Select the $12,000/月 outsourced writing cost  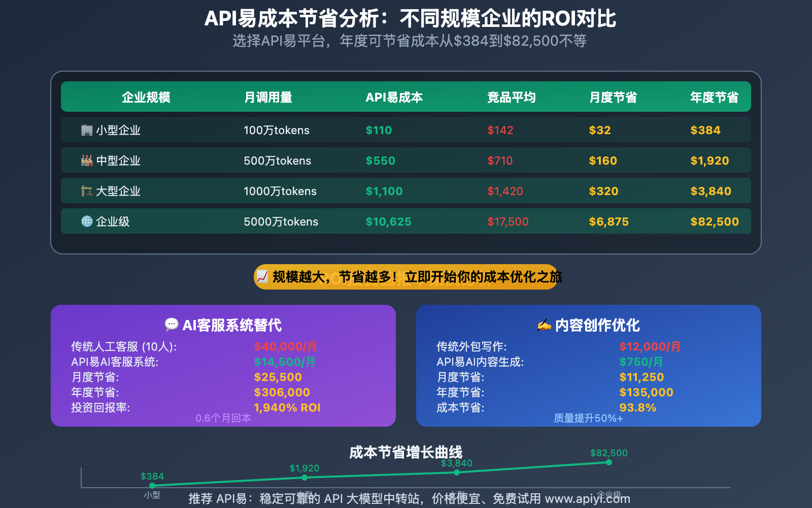pyautogui.click(x=650, y=346)
